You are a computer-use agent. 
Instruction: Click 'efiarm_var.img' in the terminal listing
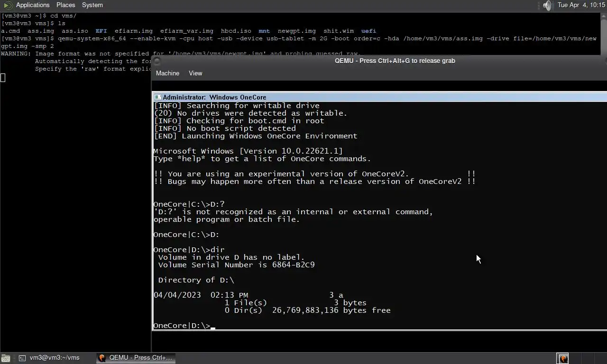186,31
